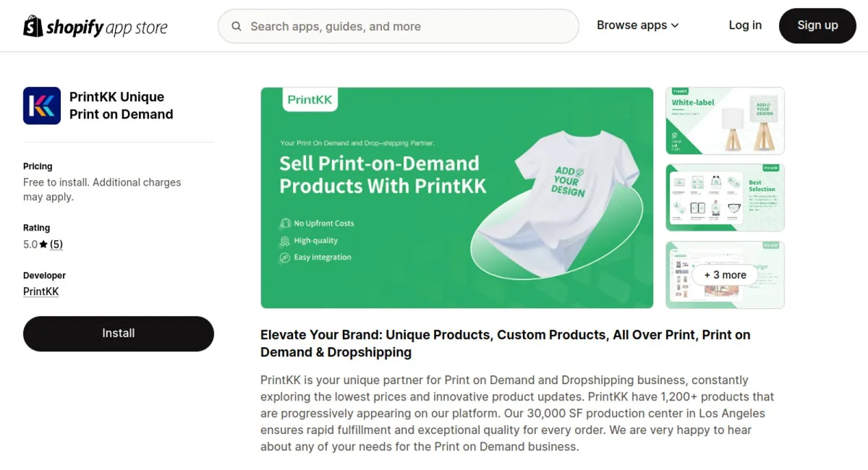Open the Best Selection screenshot thumbnail
The image size is (868, 470).
coord(725,197)
